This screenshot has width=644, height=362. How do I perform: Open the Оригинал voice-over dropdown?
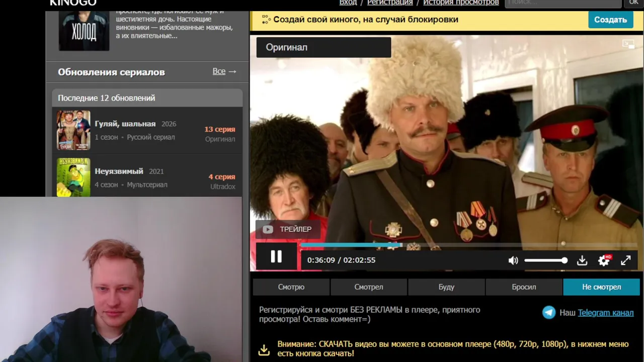point(324,47)
